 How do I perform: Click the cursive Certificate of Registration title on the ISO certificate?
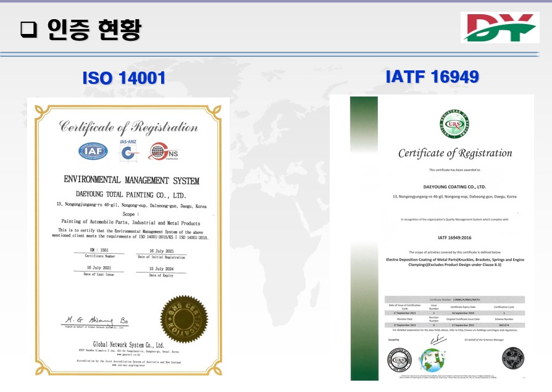coord(128,127)
